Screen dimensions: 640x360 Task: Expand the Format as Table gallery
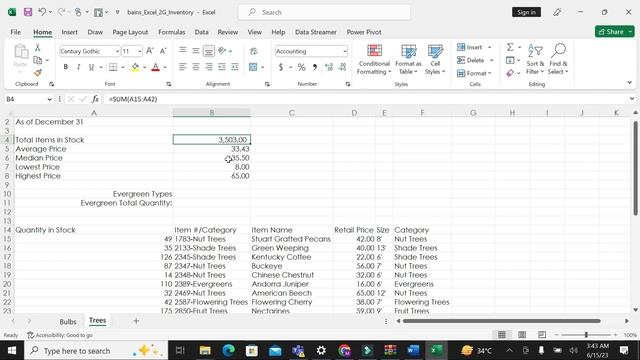point(408,60)
